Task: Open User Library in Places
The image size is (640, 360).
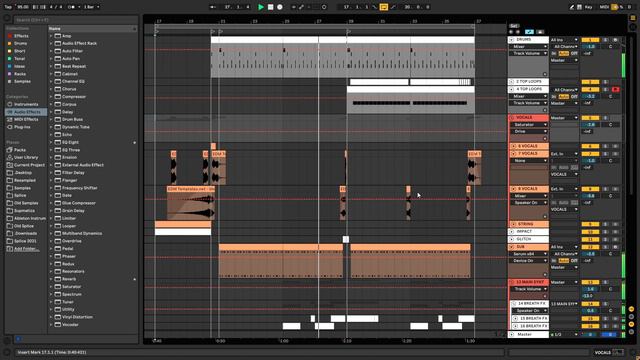Action: tap(26, 157)
